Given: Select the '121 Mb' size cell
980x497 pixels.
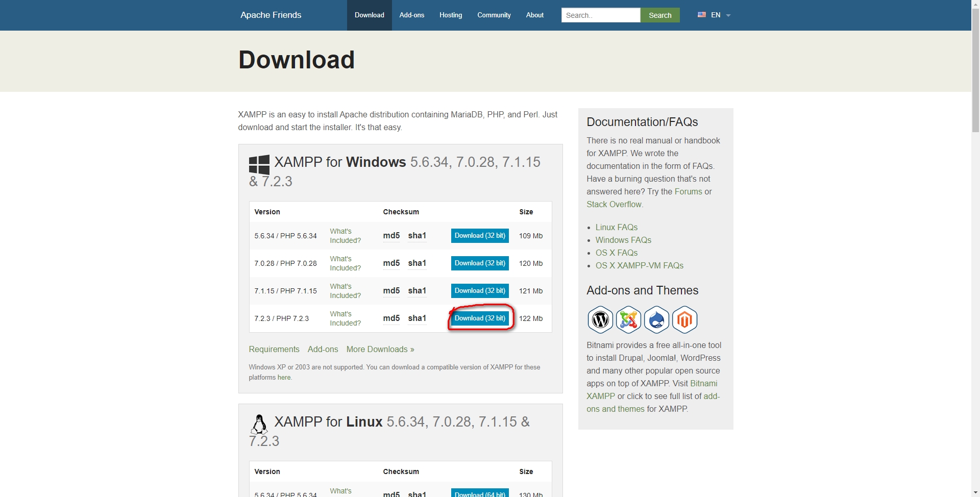Looking at the screenshot, I should (531, 291).
